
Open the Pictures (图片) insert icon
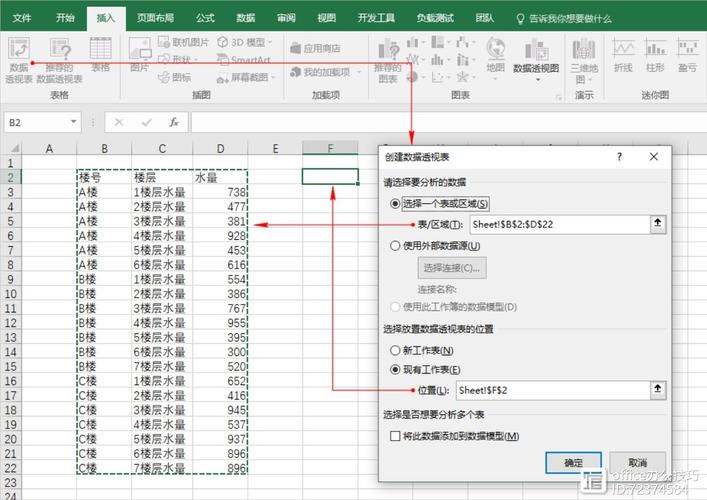coord(139,55)
